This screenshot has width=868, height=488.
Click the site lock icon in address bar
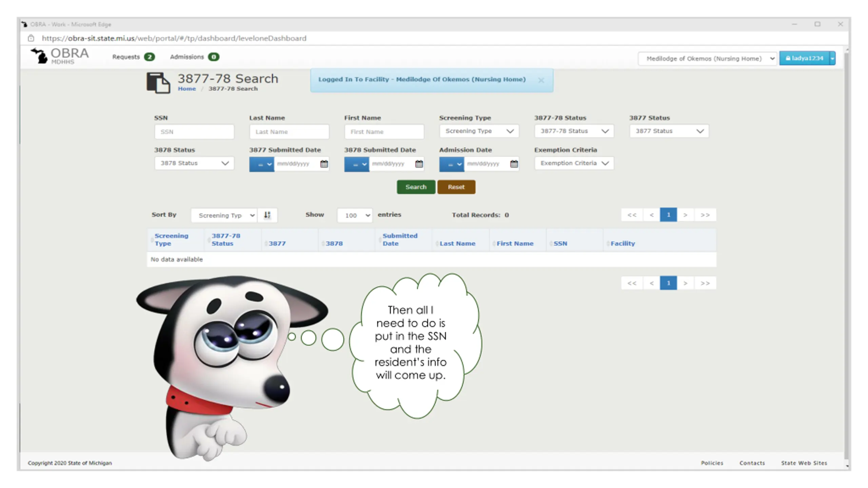[31, 38]
